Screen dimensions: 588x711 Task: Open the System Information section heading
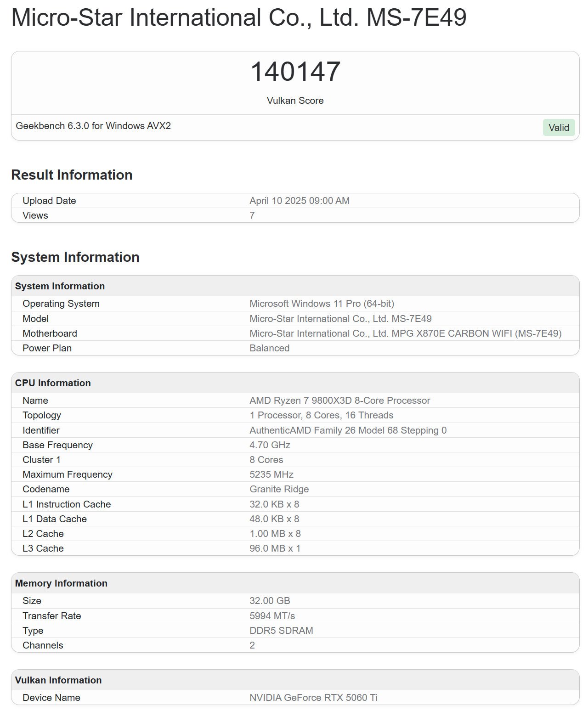75,257
